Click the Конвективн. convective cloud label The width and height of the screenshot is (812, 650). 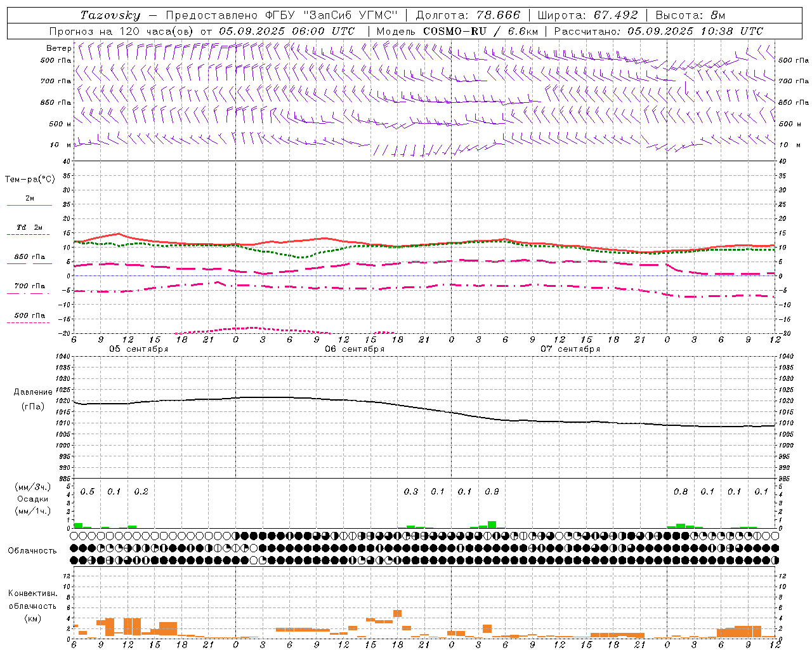pyautogui.click(x=32, y=594)
